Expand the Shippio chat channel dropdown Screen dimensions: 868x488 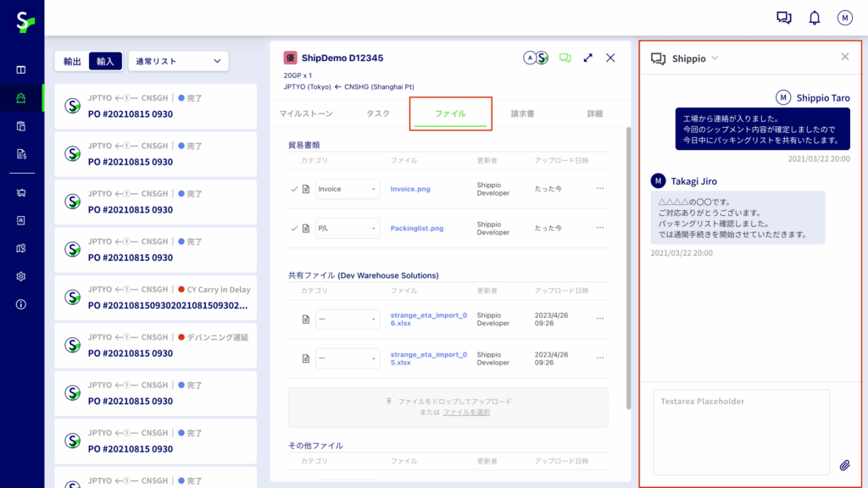tap(715, 58)
